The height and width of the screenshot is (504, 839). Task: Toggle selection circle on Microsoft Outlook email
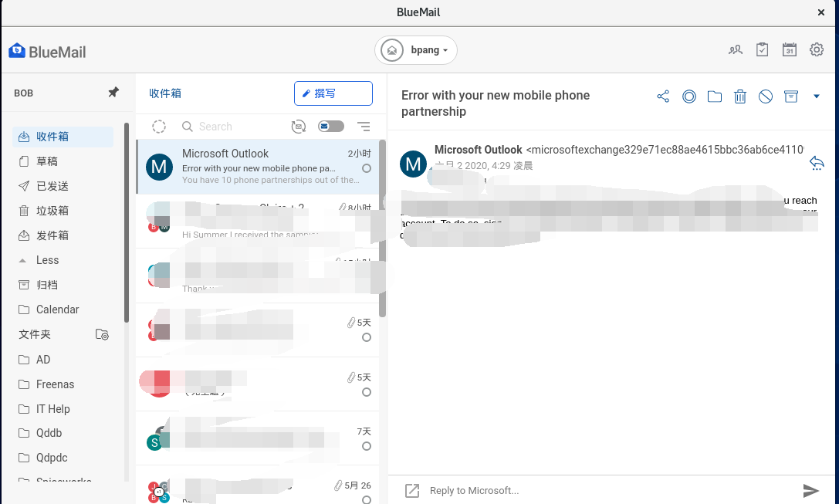point(367,168)
